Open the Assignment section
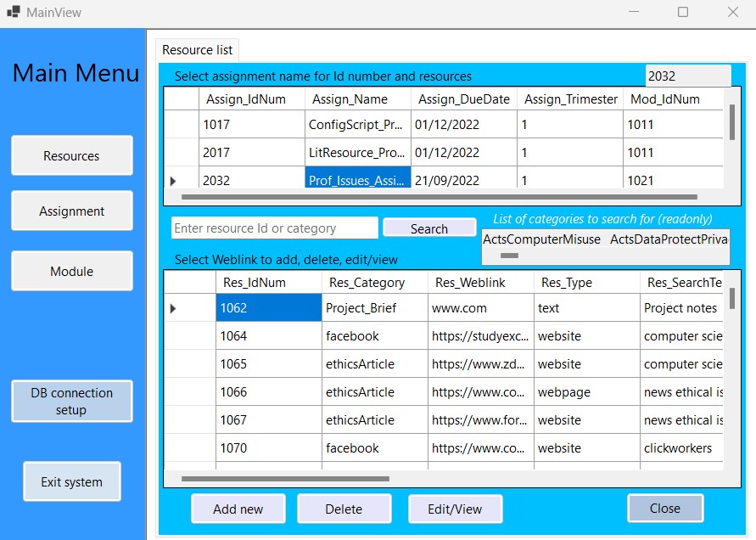The height and width of the screenshot is (540, 756). (x=72, y=211)
